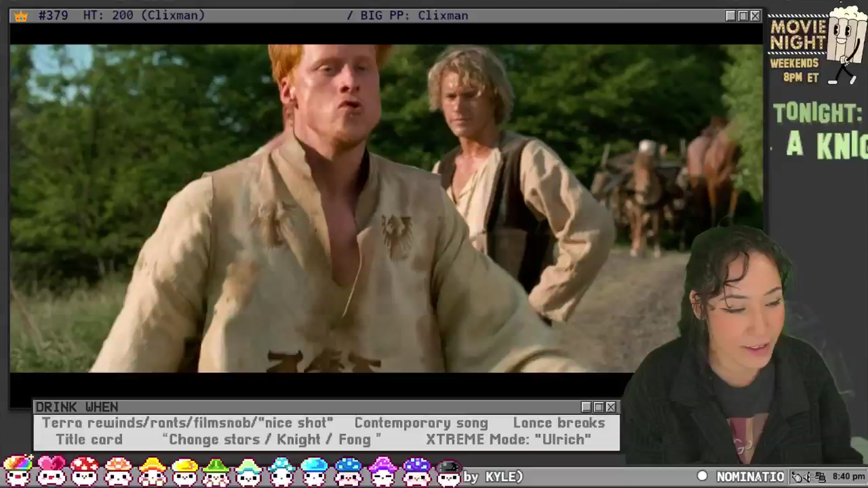
Task: Click the MOVIE NIGHT logo text
Action: click(x=798, y=35)
